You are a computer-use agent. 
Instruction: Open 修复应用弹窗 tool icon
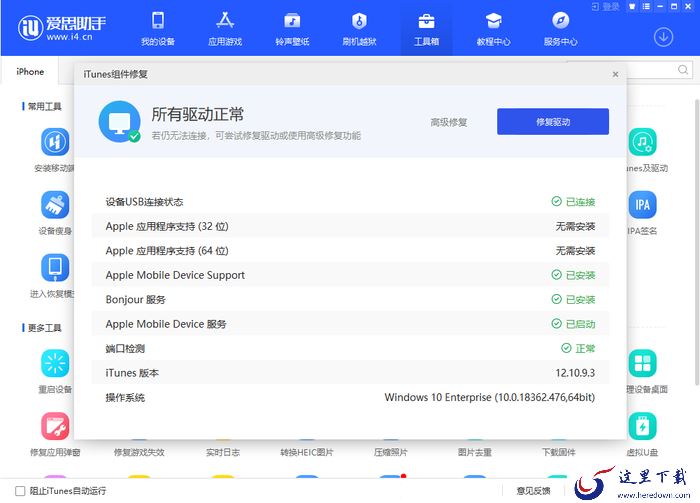[55, 426]
